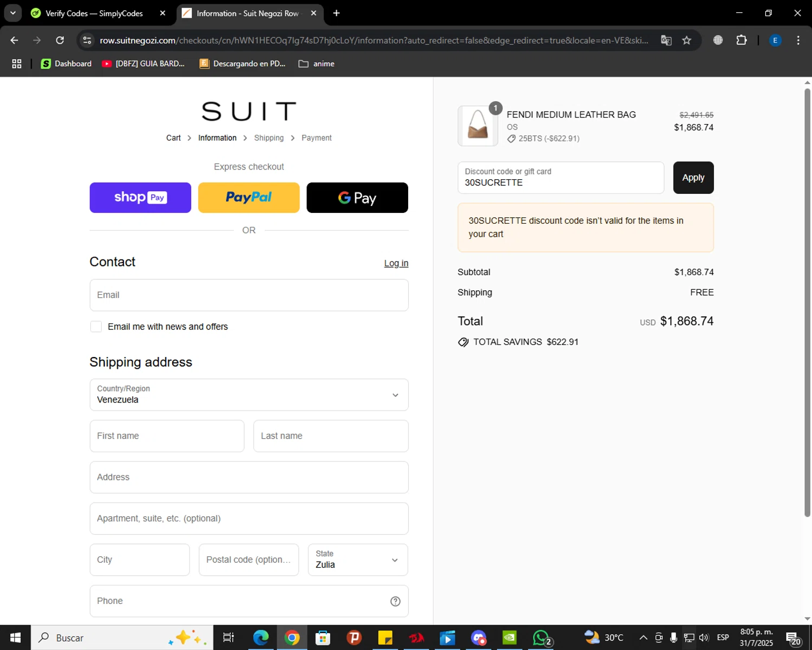This screenshot has width=812, height=650.
Task: Open NVIDIA app from the taskbar
Action: (x=510, y=638)
